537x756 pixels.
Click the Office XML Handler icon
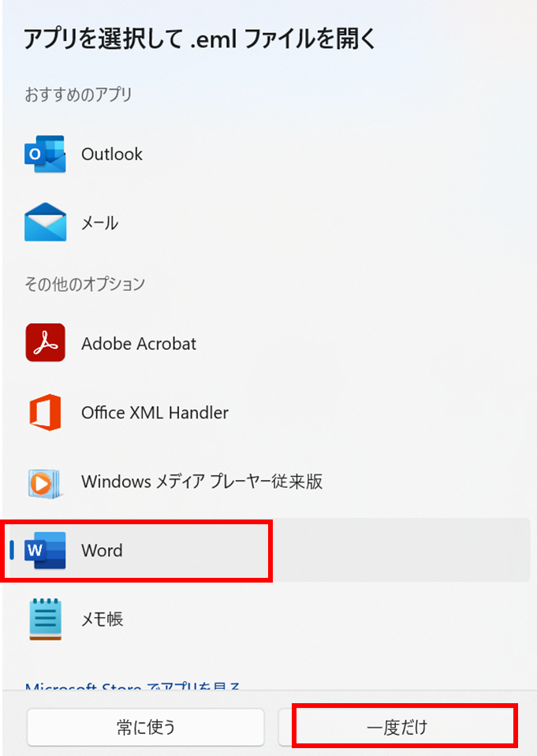46,412
